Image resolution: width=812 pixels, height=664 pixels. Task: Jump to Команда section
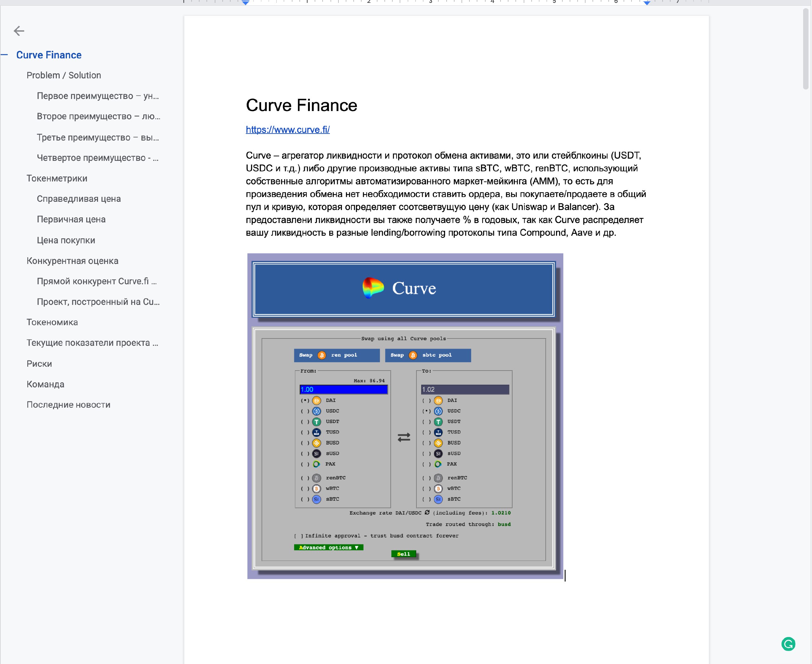coord(45,385)
